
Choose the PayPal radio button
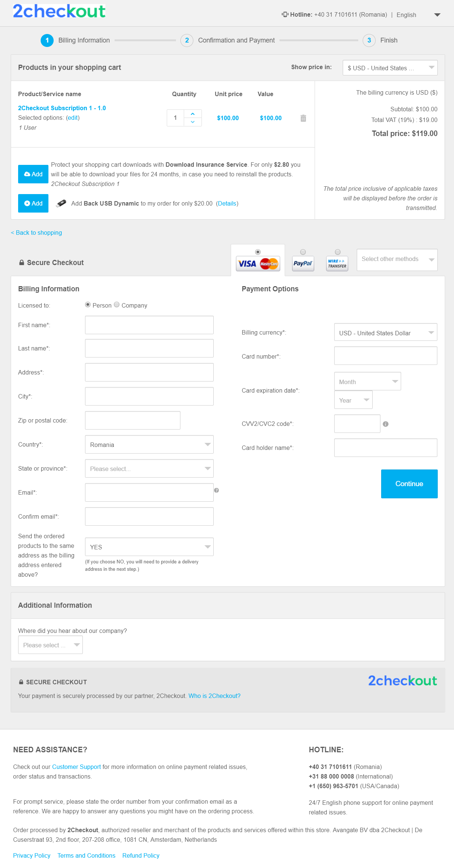click(x=303, y=252)
